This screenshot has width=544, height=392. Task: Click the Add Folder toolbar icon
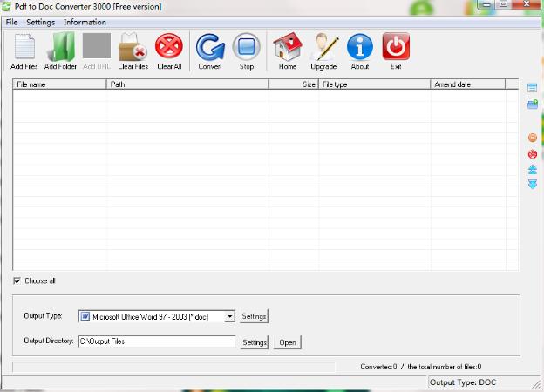pyautogui.click(x=61, y=46)
